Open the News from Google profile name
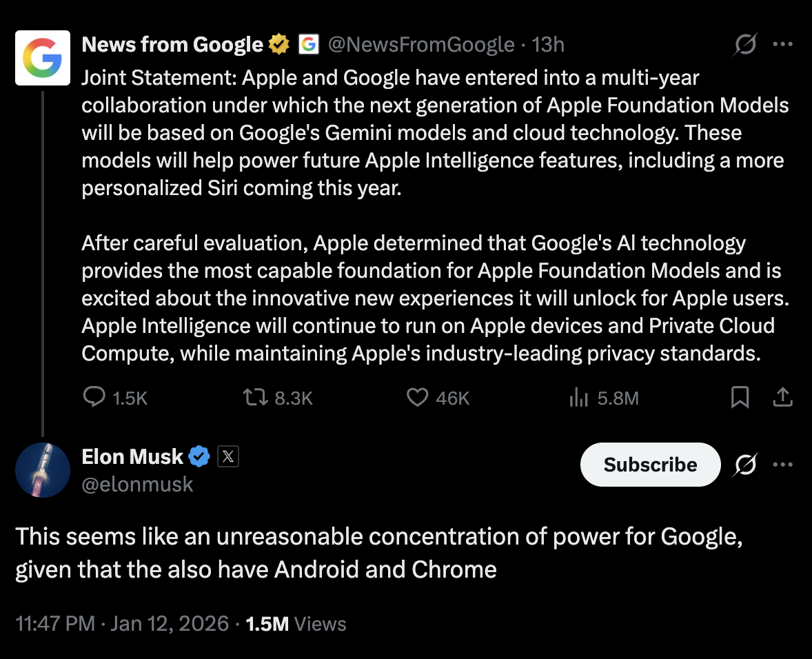The height and width of the screenshot is (659, 812). [172, 45]
